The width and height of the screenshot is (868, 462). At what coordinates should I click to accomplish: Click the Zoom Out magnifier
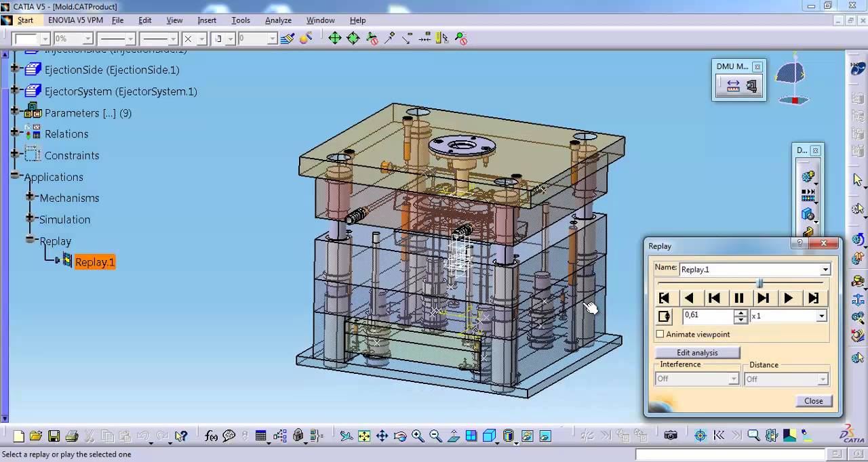click(435, 436)
